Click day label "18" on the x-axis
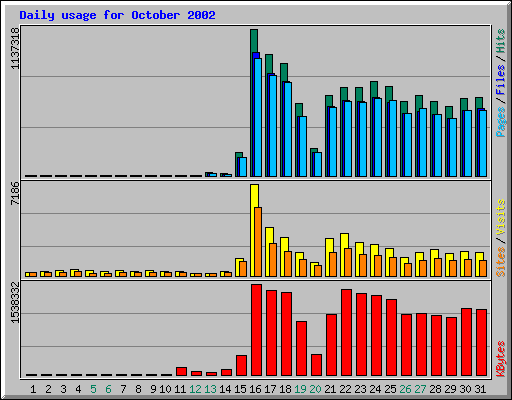This screenshot has height=400, width=512. coord(285,389)
